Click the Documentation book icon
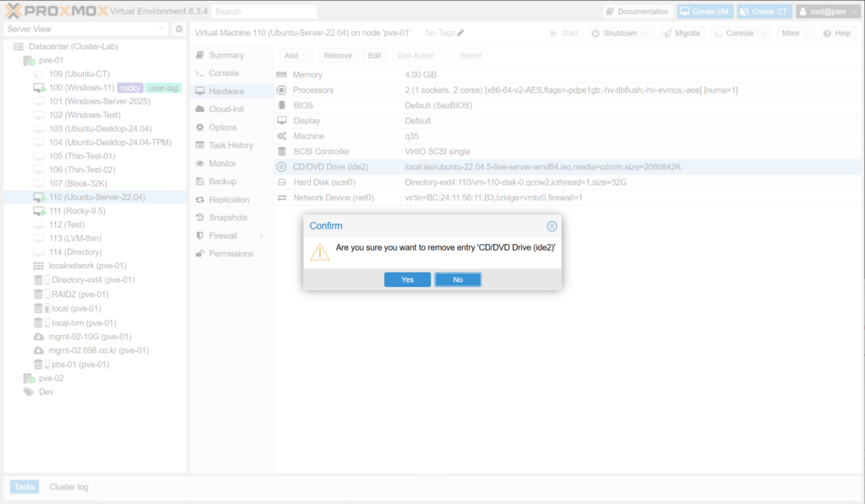The height and width of the screenshot is (504, 865). click(611, 12)
